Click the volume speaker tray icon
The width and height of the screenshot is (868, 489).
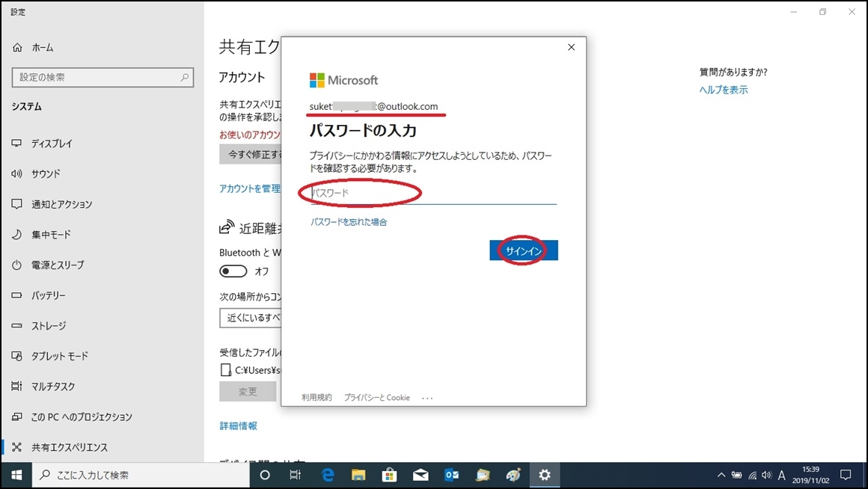(x=767, y=476)
